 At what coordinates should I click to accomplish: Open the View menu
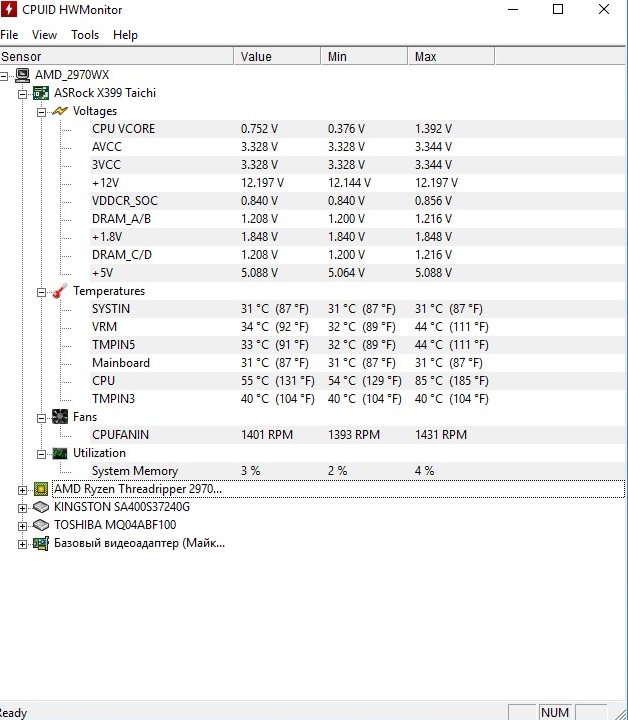tap(45, 35)
